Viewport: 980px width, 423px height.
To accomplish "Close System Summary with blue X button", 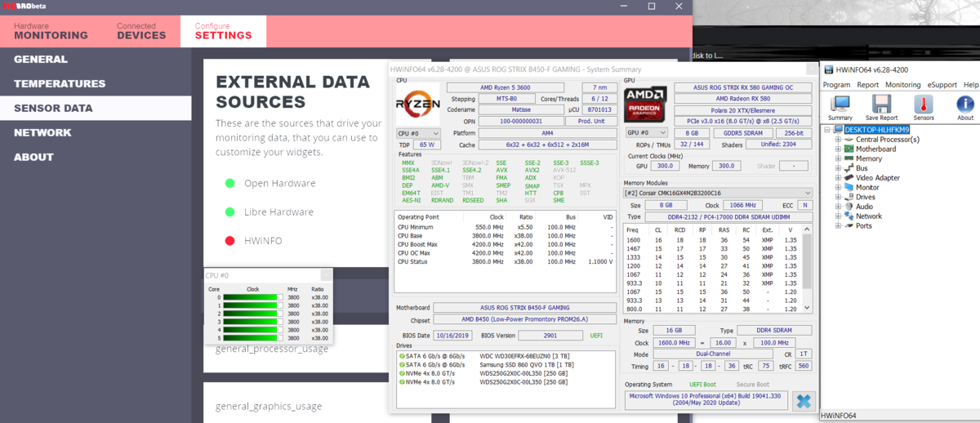I will pos(803,400).
